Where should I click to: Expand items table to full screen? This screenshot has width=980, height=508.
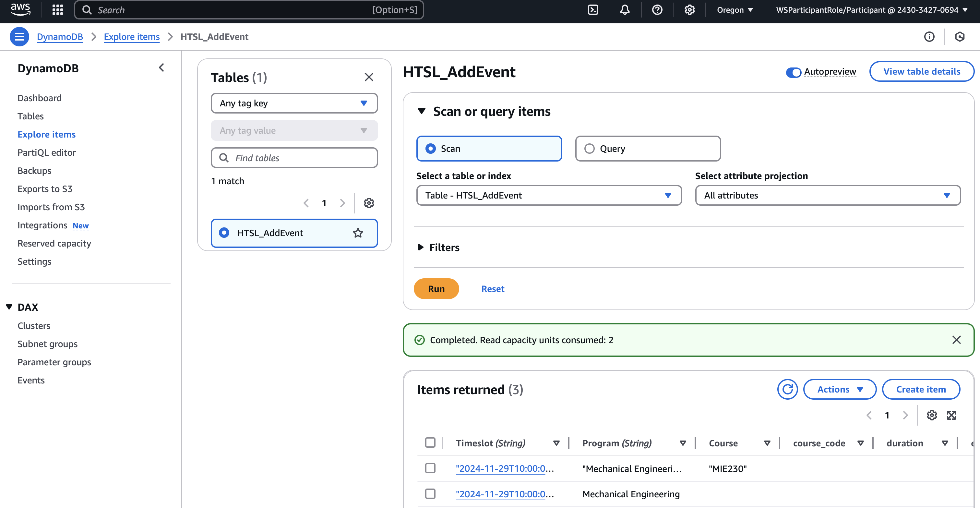click(951, 415)
